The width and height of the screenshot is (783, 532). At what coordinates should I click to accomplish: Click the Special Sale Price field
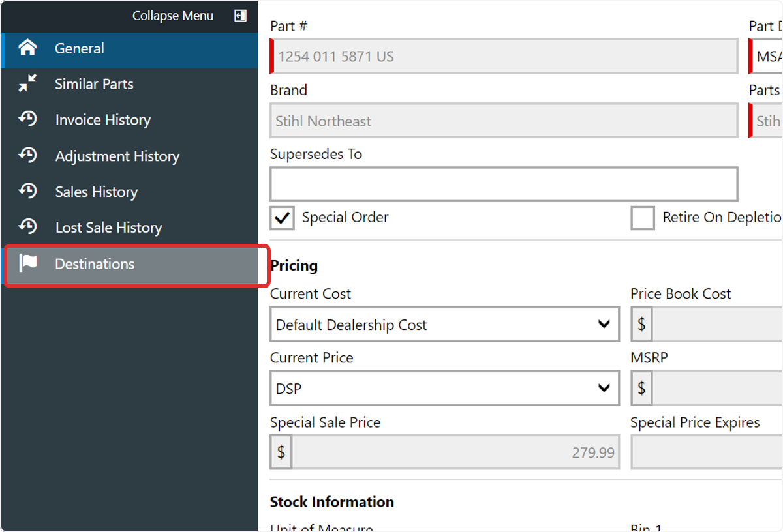coord(444,452)
